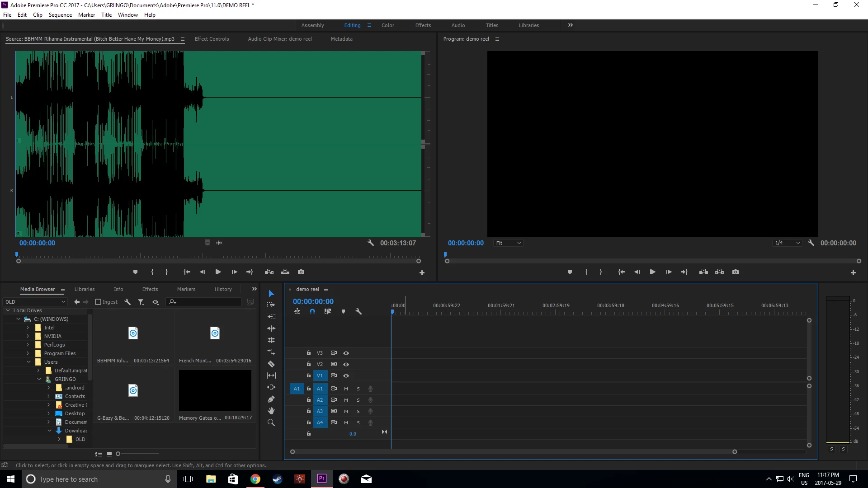The height and width of the screenshot is (488, 868).
Task: Click the Export Frame camera in Program monitor
Action: 736,272
